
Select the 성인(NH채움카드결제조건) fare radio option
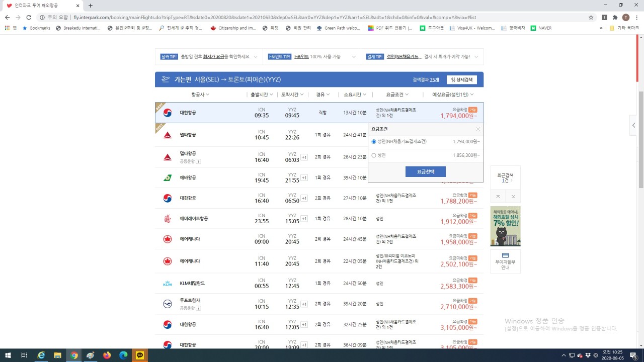[x=374, y=142]
